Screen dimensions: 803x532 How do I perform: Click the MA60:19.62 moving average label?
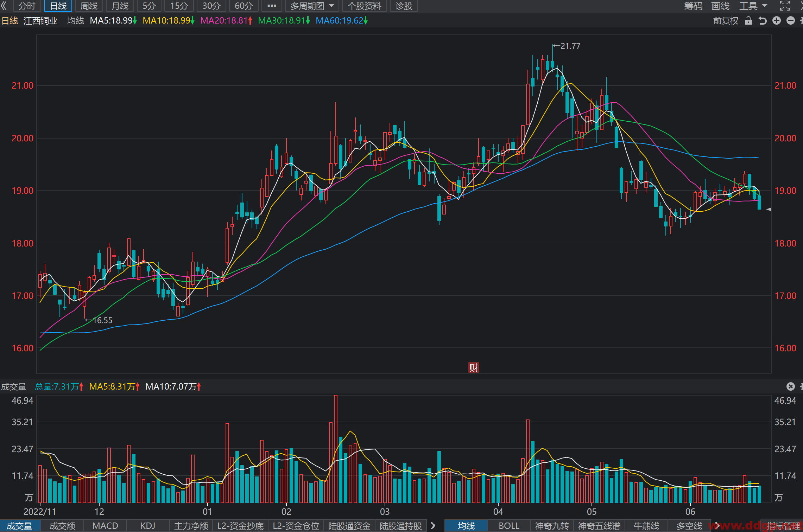point(341,21)
